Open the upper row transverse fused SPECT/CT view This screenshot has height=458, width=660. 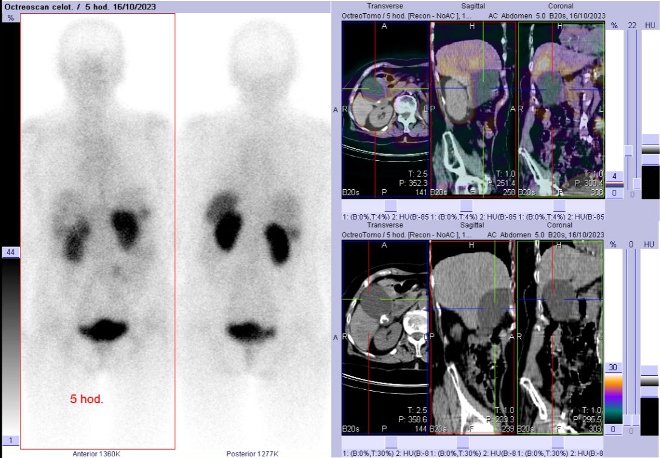[x=385, y=109]
